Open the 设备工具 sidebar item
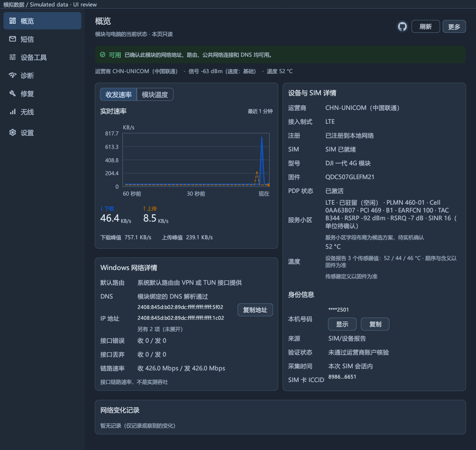This screenshot has height=450, width=476. point(42,58)
